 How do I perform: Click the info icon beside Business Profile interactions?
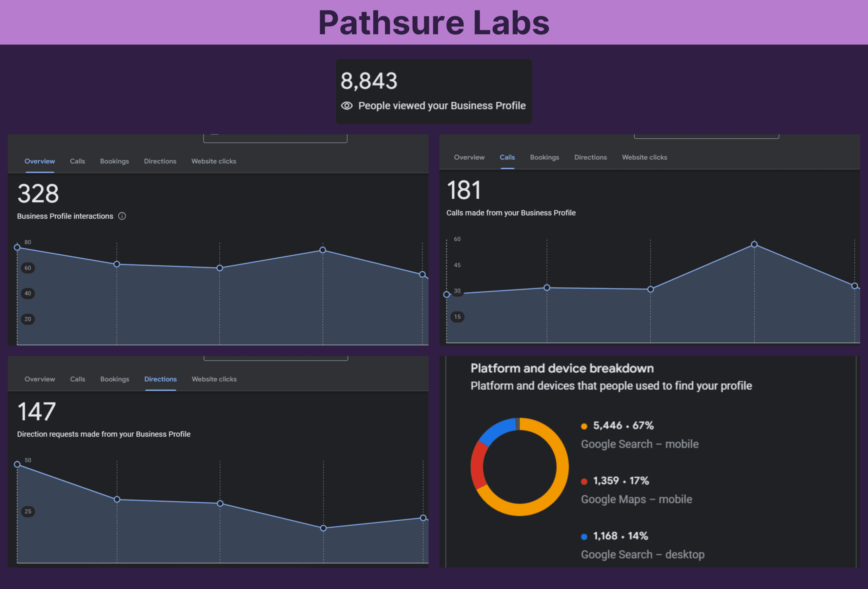122,216
